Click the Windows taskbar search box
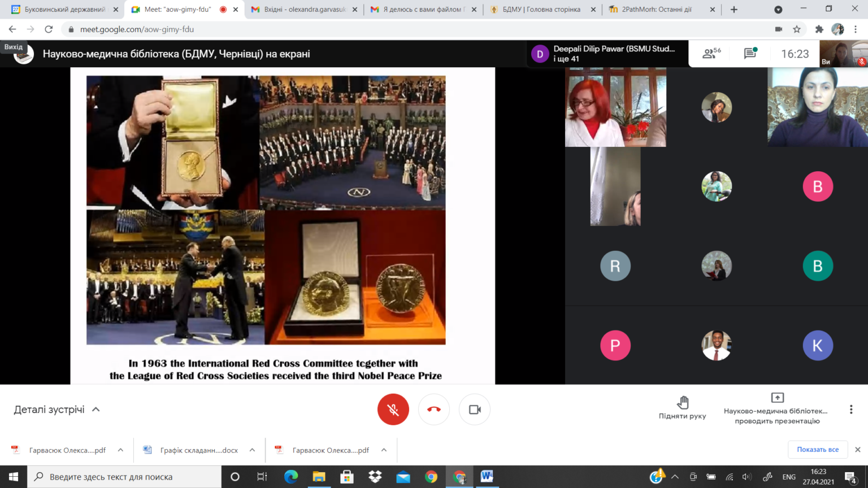The image size is (868, 488). pos(124,477)
